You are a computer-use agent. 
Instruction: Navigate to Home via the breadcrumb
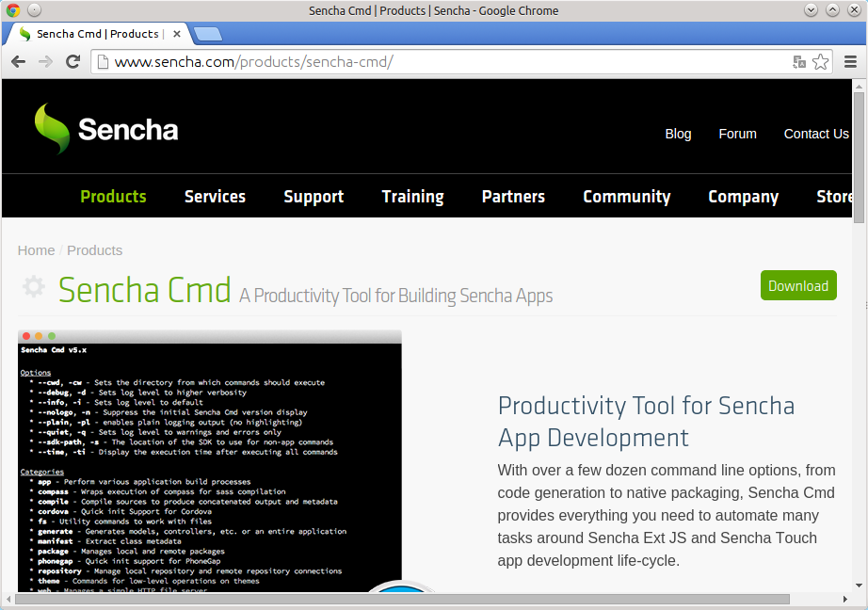36,249
